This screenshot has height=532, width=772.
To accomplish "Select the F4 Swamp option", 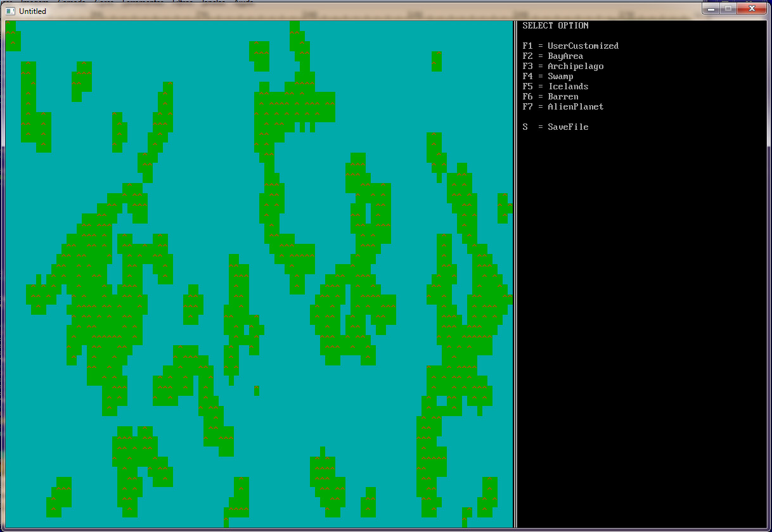I will pos(548,77).
